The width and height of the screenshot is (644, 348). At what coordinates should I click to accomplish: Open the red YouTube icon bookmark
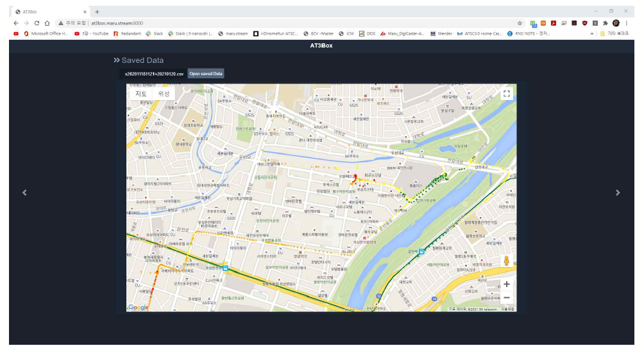[x=16, y=34]
